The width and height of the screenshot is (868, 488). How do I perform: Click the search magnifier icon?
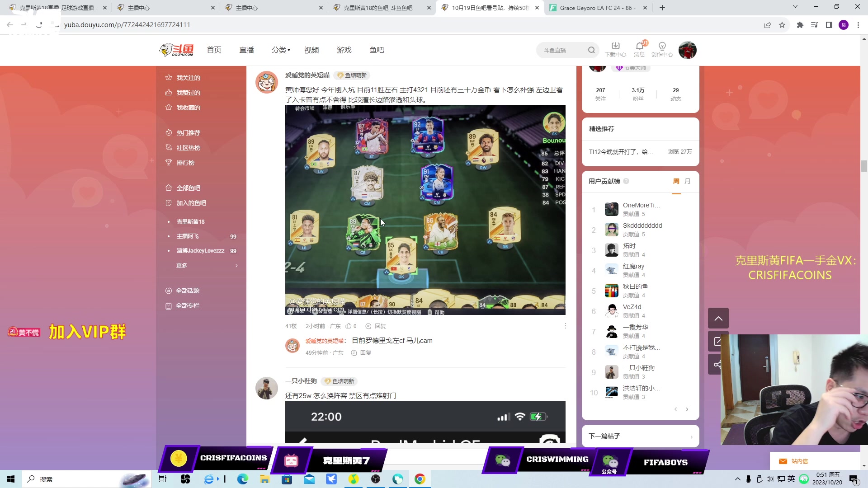(591, 50)
